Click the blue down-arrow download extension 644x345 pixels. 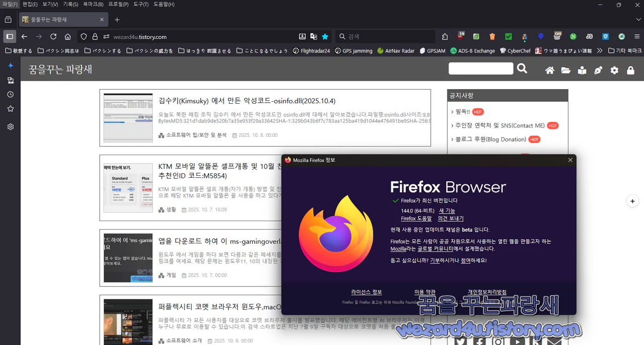tap(541, 36)
